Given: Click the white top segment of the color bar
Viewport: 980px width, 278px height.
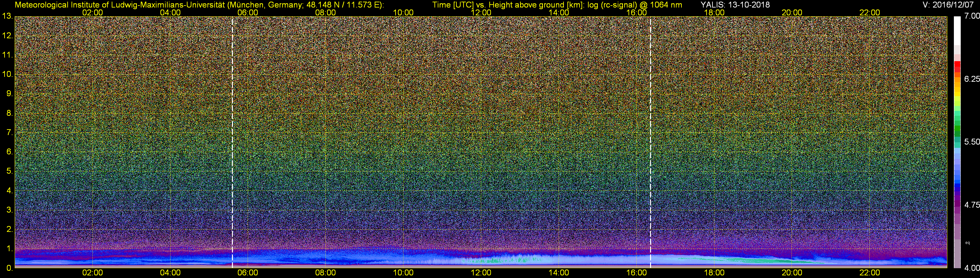Looking at the screenshot, I should pos(957,31).
